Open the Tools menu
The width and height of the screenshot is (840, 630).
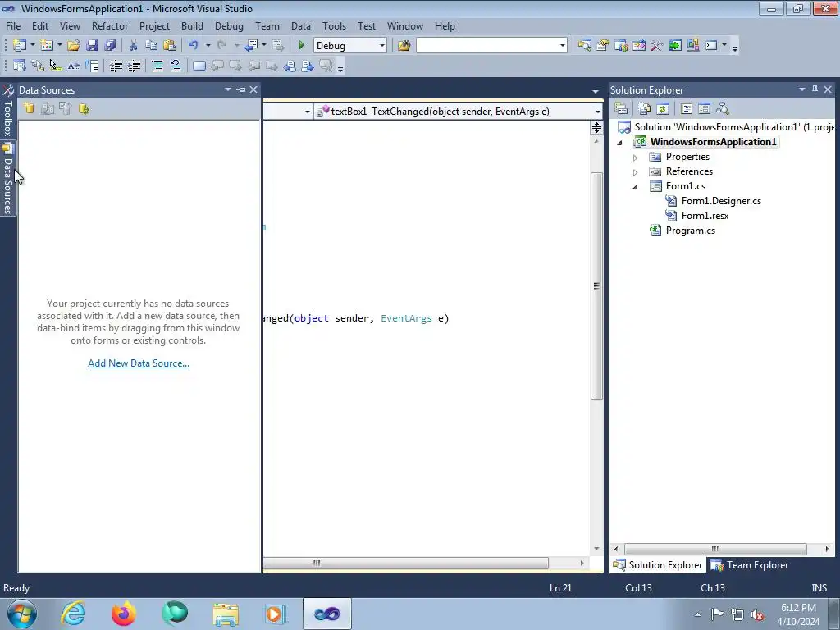335,25
